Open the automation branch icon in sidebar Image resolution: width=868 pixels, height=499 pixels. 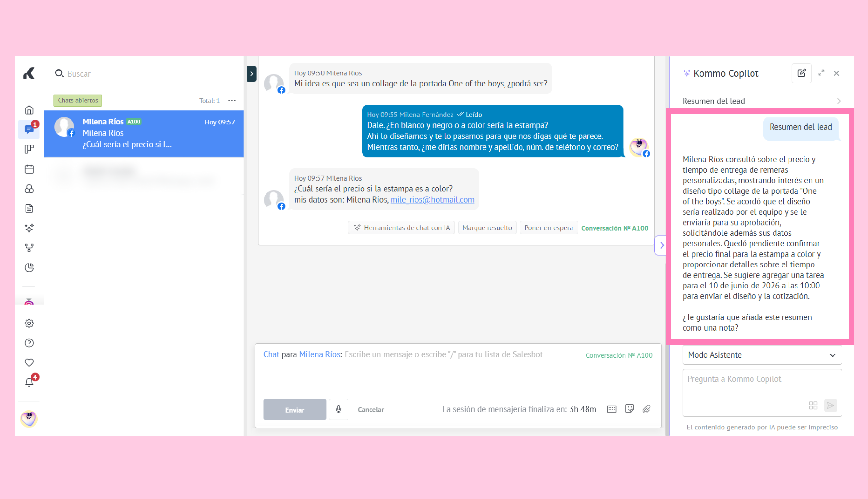coord(29,248)
